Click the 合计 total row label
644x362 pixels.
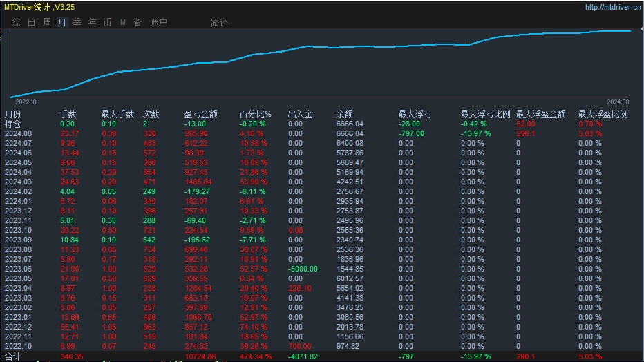(12, 356)
